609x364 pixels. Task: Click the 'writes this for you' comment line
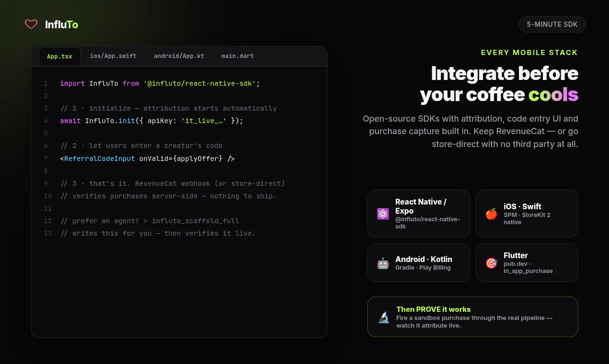point(158,233)
